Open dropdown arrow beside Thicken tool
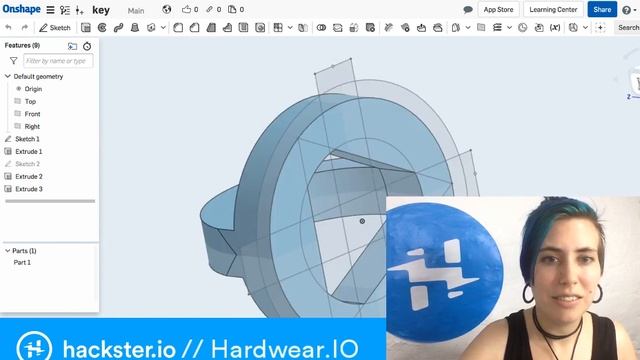 pyautogui.click(x=163, y=28)
